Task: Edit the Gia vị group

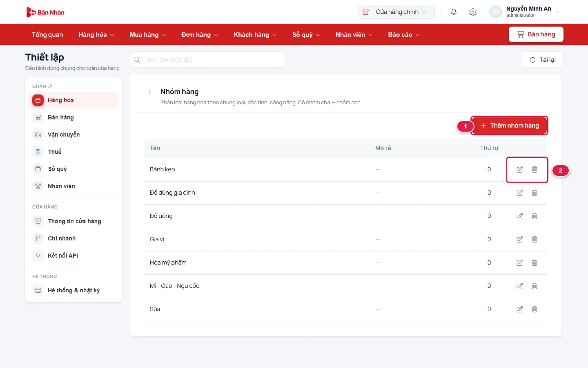Action: (x=520, y=240)
